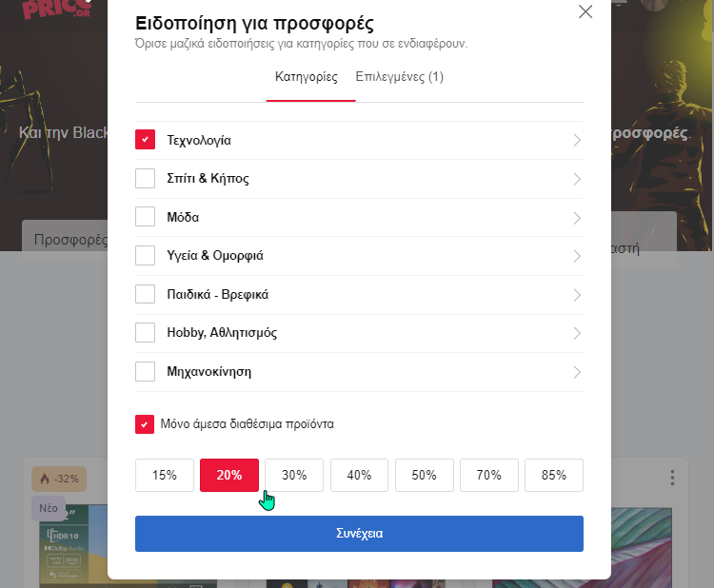
Task: Check the Σπίτι & Κήπος checkbox
Action: [145, 179]
